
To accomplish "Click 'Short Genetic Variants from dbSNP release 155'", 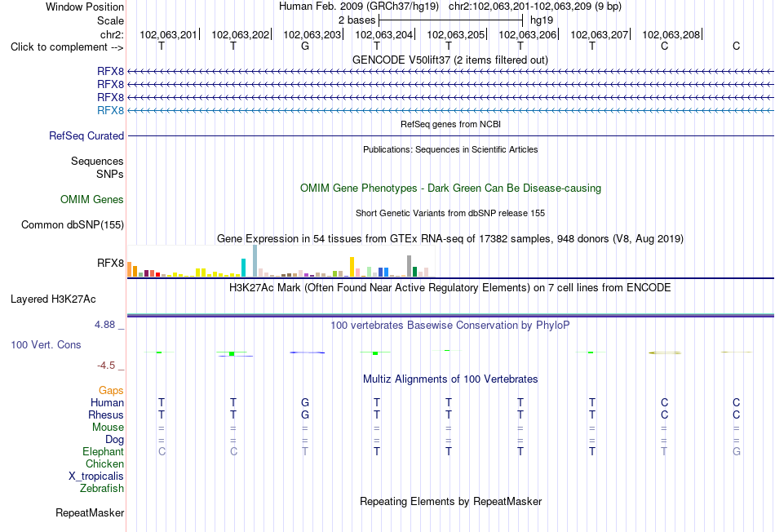I will pyautogui.click(x=450, y=213).
